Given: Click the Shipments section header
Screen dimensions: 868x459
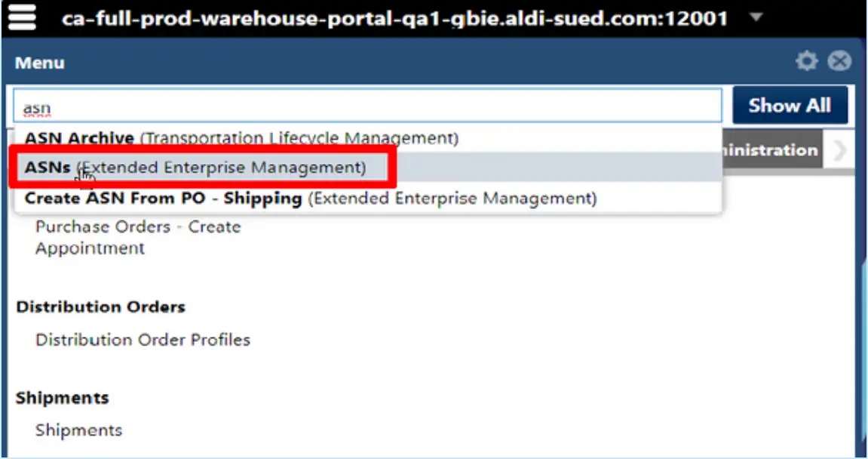Looking at the screenshot, I should tap(61, 397).
